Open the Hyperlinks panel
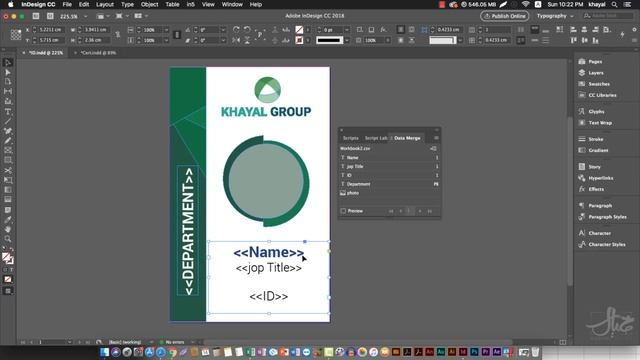Image resolution: width=640 pixels, height=360 pixels. tap(596, 178)
